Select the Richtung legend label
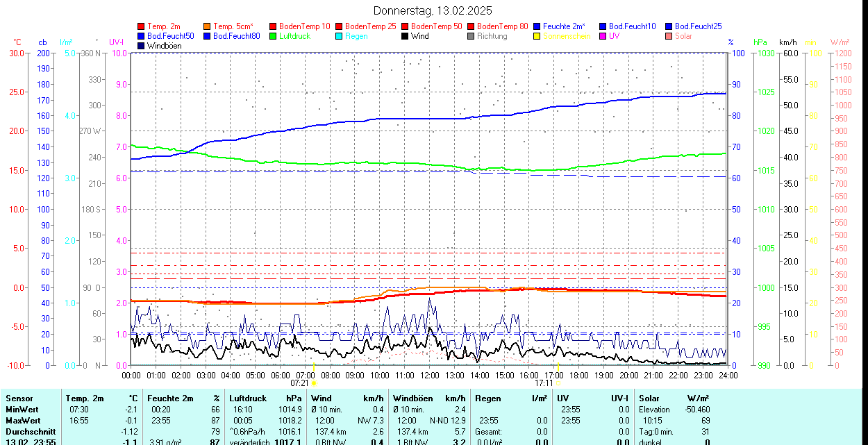 (x=492, y=36)
